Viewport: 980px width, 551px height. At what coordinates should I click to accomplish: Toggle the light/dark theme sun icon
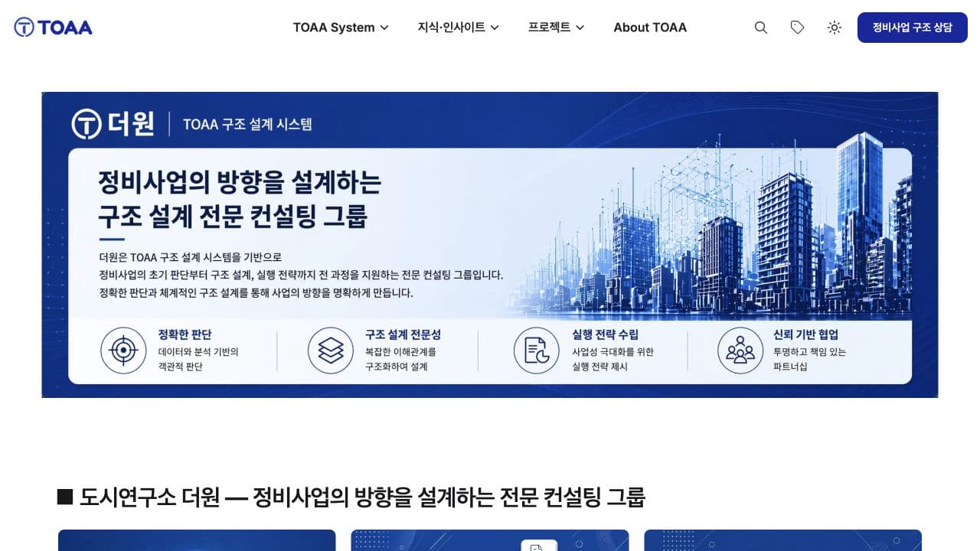(x=835, y=28)
